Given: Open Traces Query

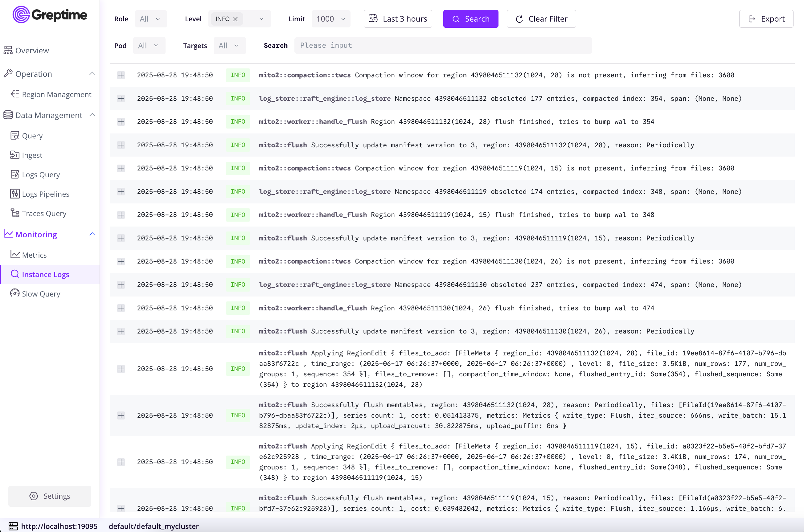Looking at the screenshot, I should pos(44,213).
